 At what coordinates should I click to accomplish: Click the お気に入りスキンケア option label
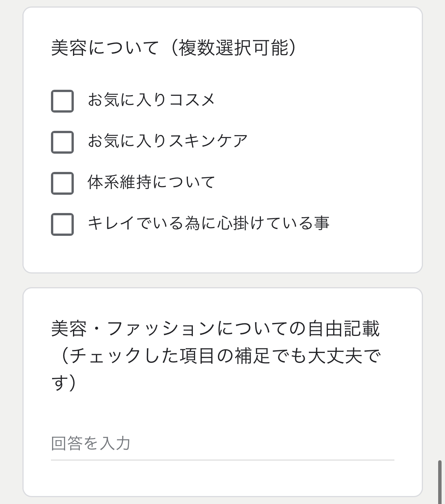click(x=167, y=142)
